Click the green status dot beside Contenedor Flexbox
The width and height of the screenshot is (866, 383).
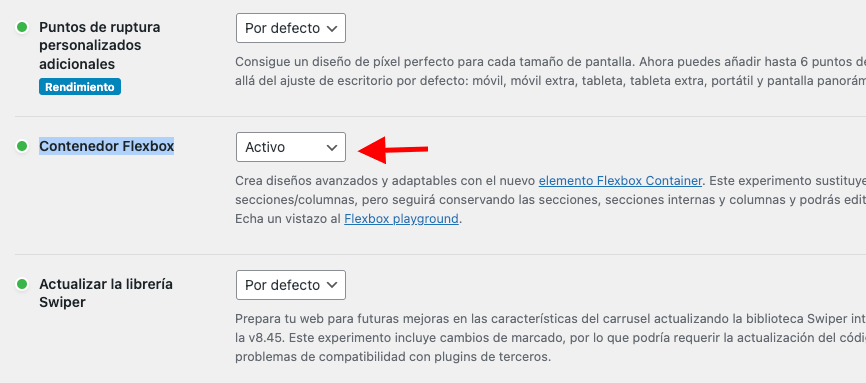click(22, 146)
